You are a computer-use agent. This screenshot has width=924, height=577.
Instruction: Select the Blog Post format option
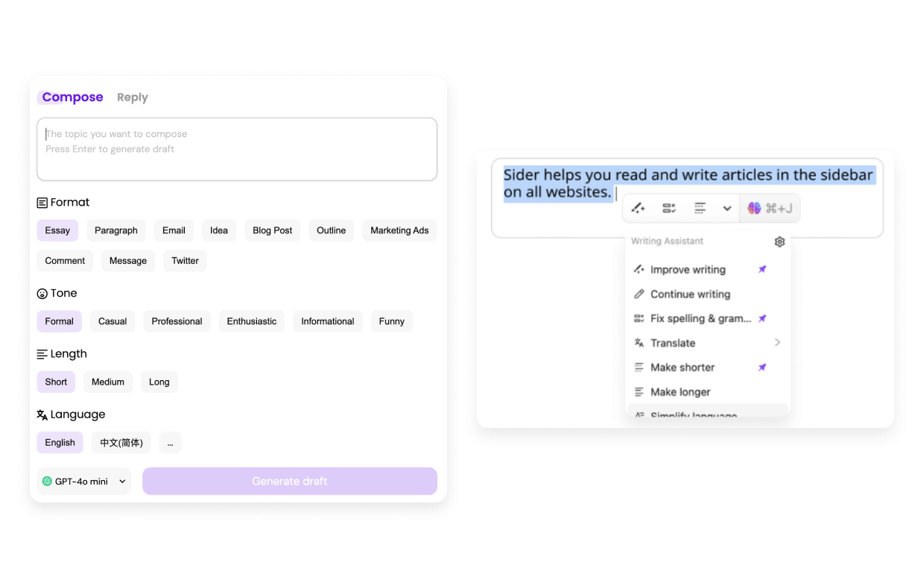(272, 230)
